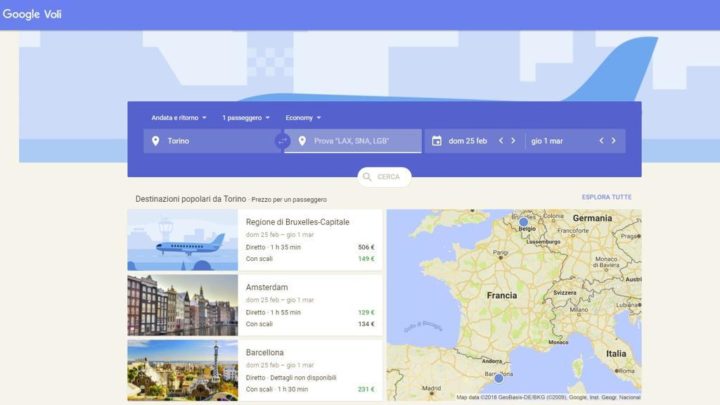The image size is (720, 405).
Task: Swap origin and destination
Action: tap(282, 141)
